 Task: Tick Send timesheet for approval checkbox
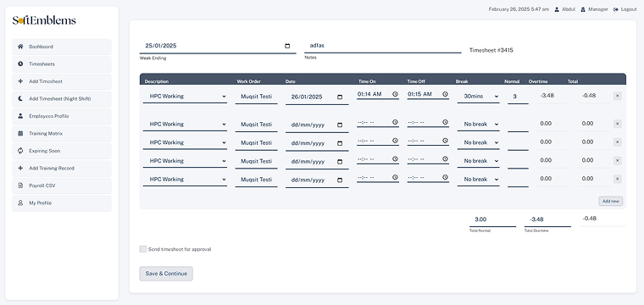pos(143,249)
